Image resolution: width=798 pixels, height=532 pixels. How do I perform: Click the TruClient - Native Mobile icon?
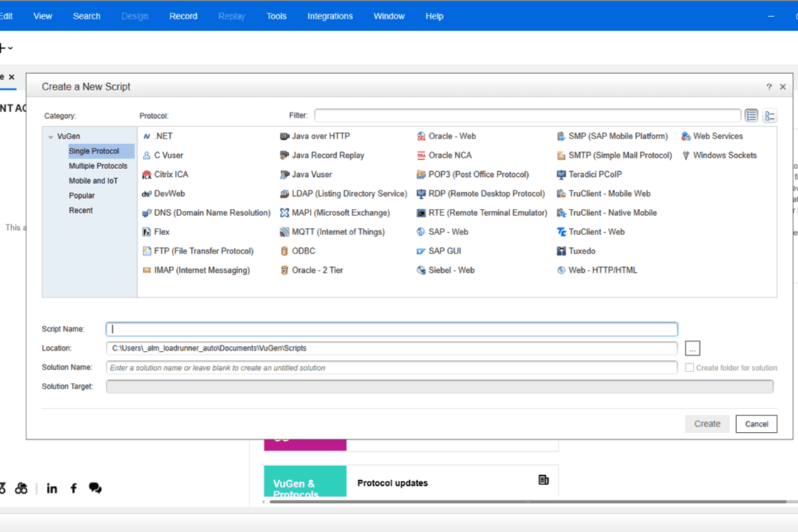tap(561, 213)
